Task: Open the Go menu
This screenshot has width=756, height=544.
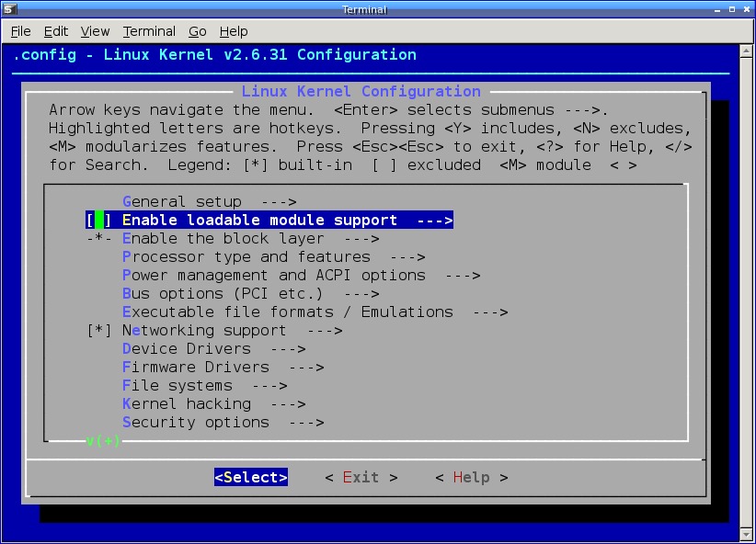Action: tap(198, 31)
